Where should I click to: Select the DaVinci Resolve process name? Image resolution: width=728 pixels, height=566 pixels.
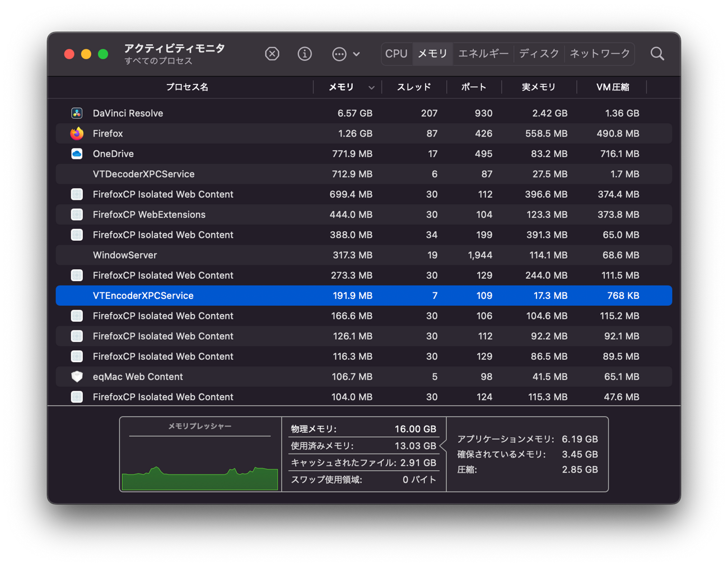click(128, 113)
